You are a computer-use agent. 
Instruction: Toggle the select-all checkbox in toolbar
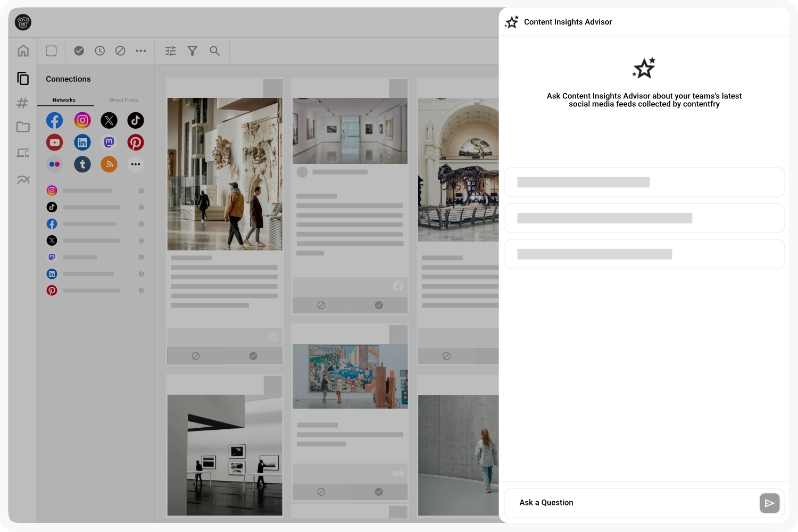[52, 51]
